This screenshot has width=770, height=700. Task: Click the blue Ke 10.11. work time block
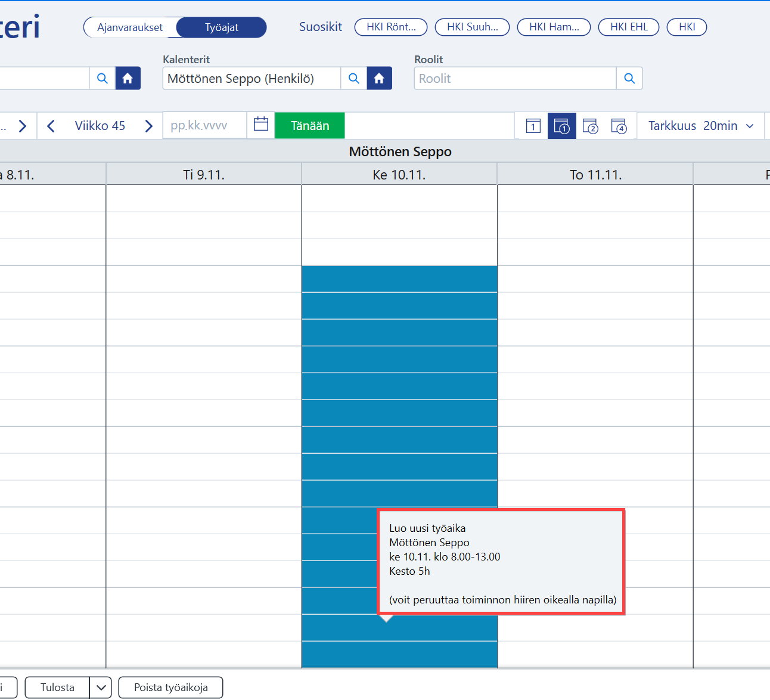click(x=399, y=382)
